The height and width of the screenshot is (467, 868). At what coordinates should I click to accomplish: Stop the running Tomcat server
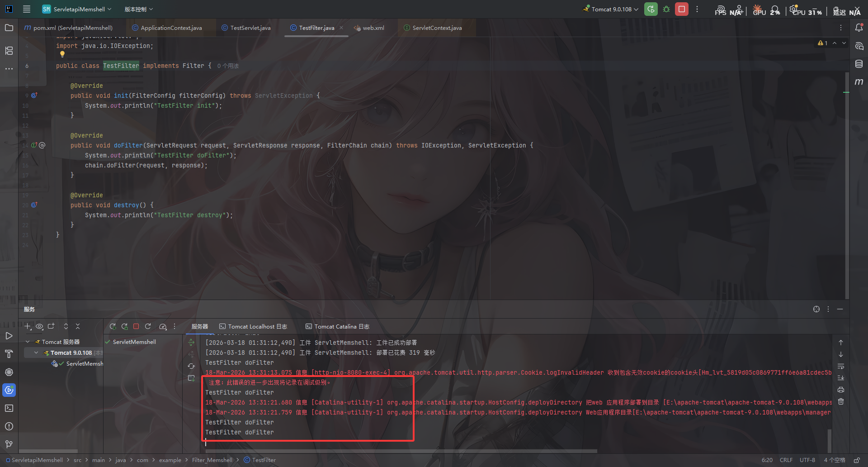click(682, 9)
